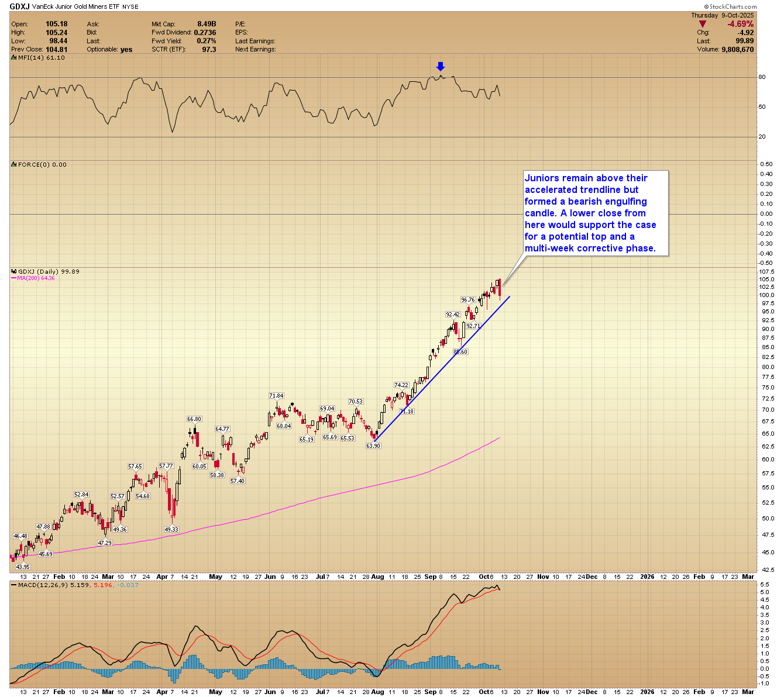The height and width of the screenshot is (697, 784).
Task: Select the VanEck Junior Gold Miners ETF name
Action: (x=76, y=6)
